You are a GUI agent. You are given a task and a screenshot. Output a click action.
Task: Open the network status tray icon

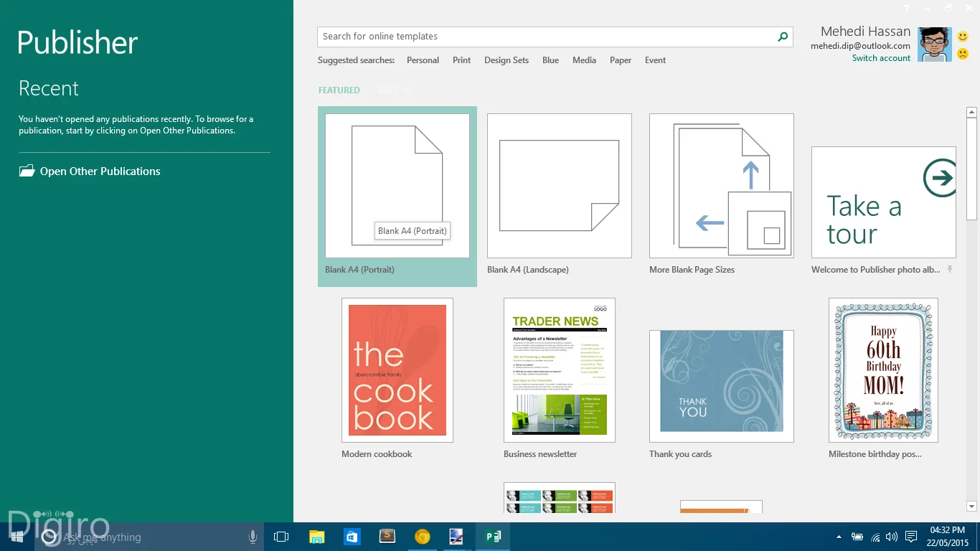(875, 537)
